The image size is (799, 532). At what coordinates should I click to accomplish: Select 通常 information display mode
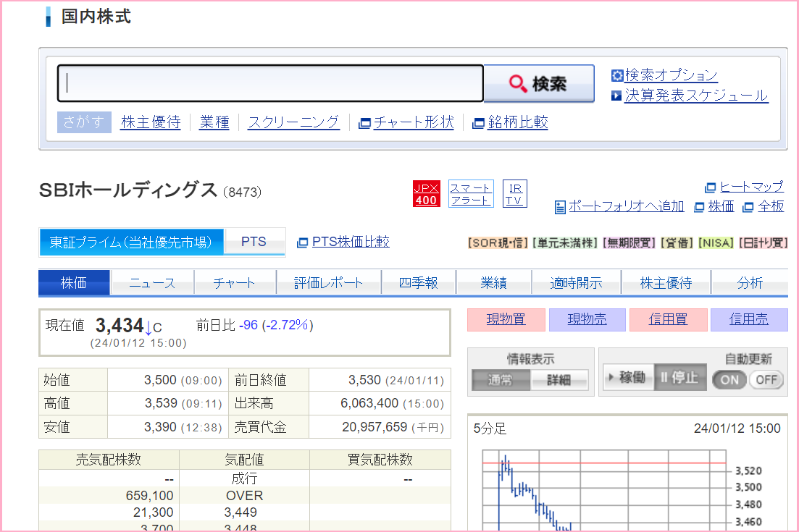(x=501, y=380)
